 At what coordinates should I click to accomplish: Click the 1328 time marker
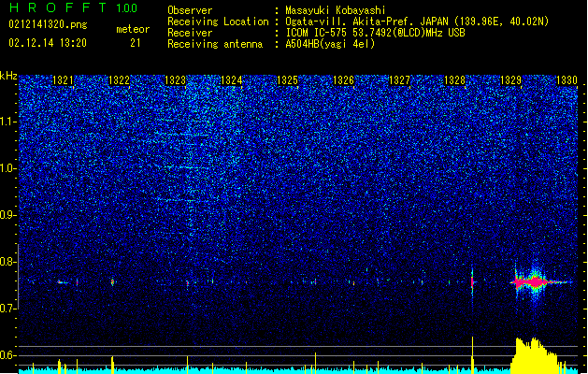[x=455, y=80]
